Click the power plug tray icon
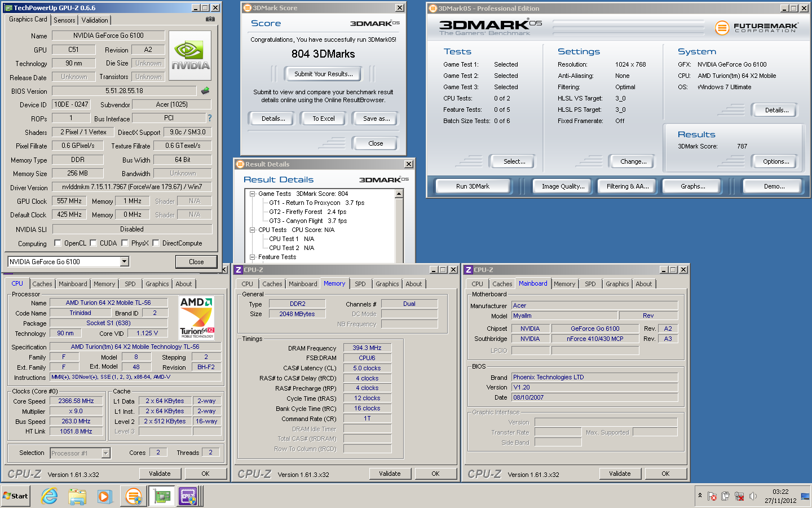 [x=725, y=497]
